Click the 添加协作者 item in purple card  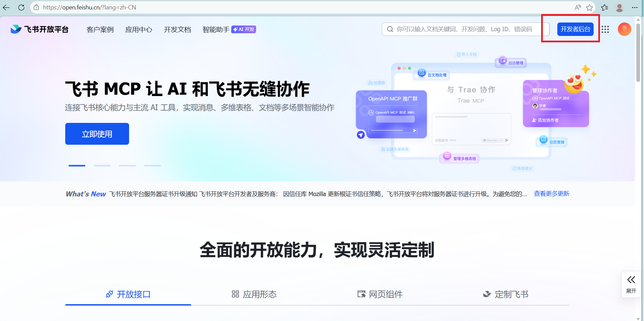pyautogui.click(x=545, y=120)
